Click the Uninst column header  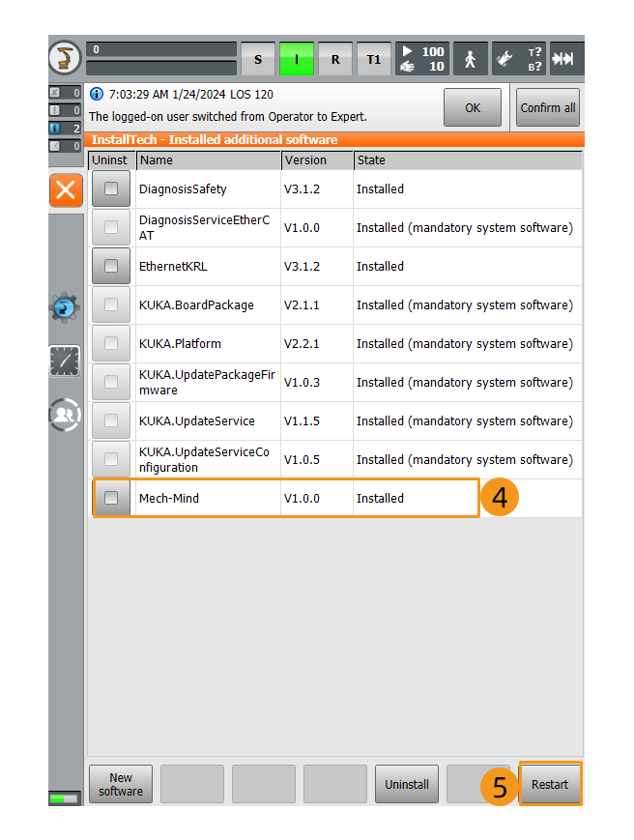pos(111,160)
